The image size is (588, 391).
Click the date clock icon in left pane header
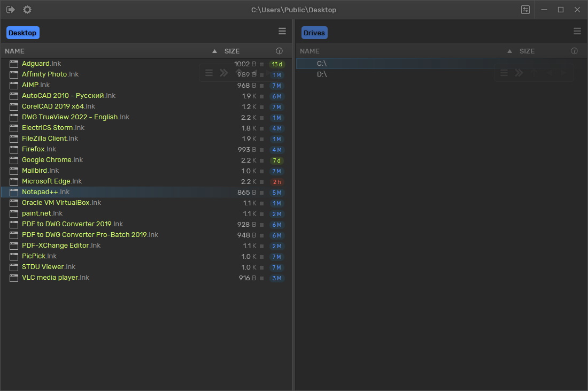coord(279,51)
